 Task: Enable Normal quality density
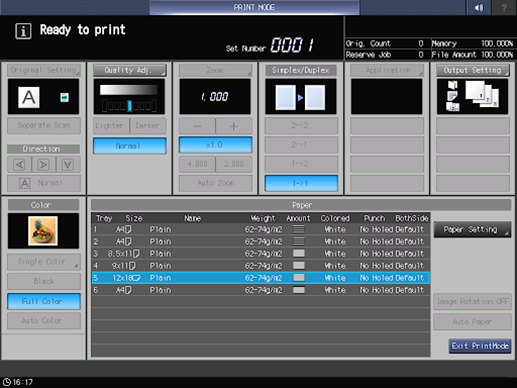point(129,146)
